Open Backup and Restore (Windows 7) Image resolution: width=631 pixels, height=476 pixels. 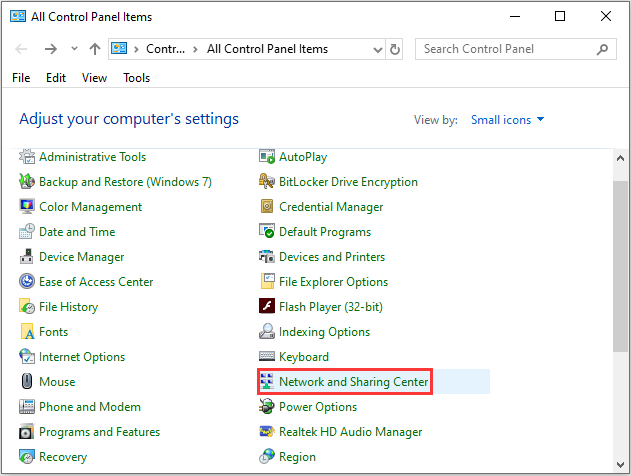click(125, 182)
